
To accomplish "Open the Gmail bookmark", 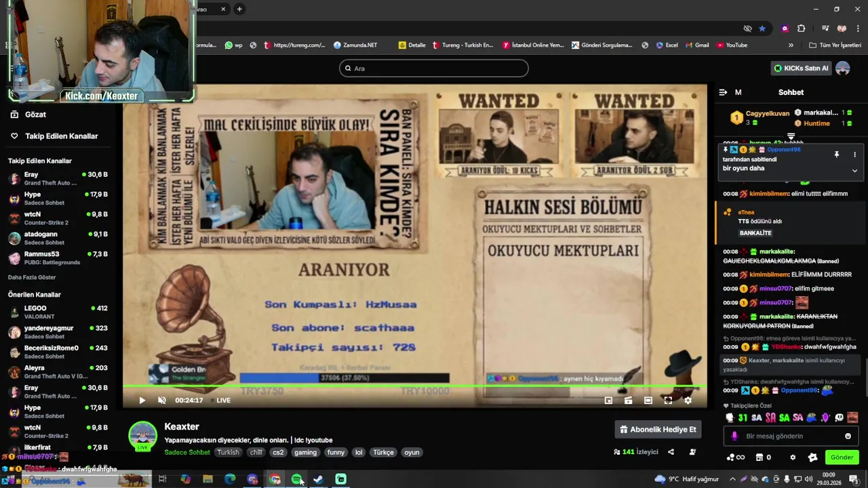I will click(696, 45).
